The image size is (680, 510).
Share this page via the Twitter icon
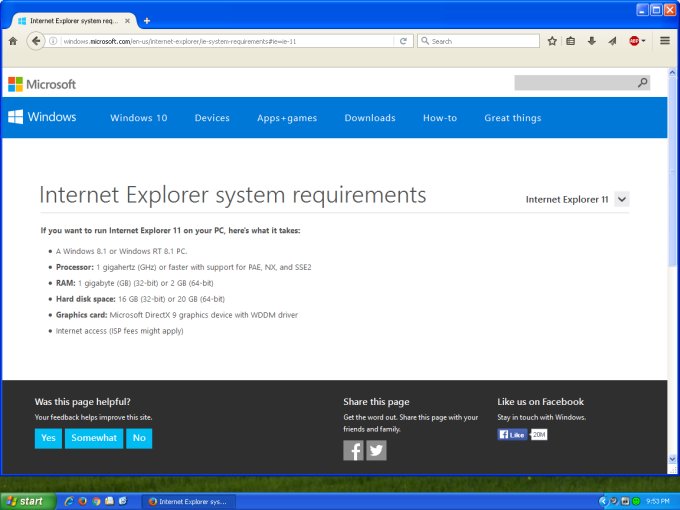coord(376,450)
